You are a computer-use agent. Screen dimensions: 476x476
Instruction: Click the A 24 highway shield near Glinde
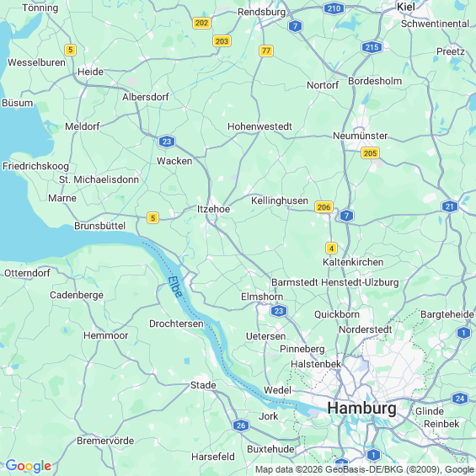pos(460,398)
